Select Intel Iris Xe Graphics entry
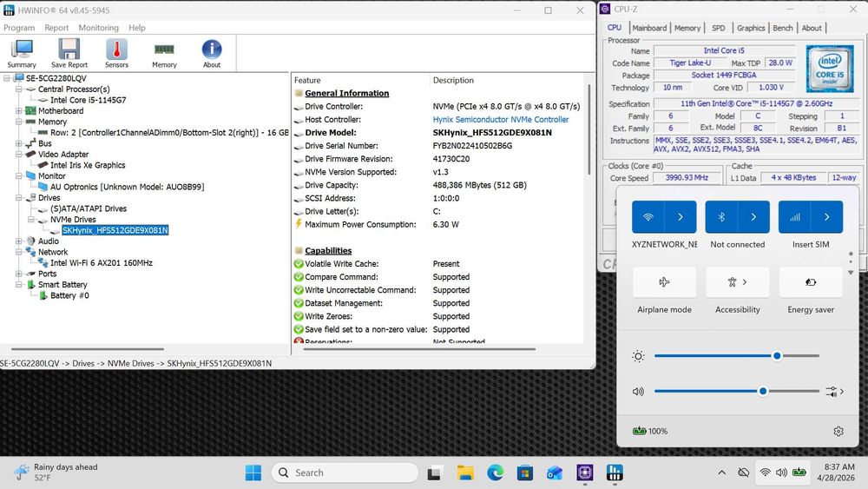This screenshot has height=489, width=868. coord(88,165)
